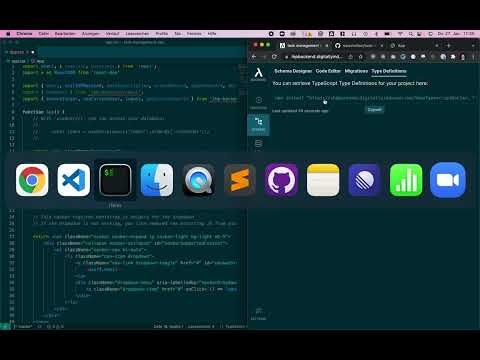Open the Chrome extensions puzzle icon
Image resolution: width=480 pixels, height=360 pixels.
tap(453, 57)
